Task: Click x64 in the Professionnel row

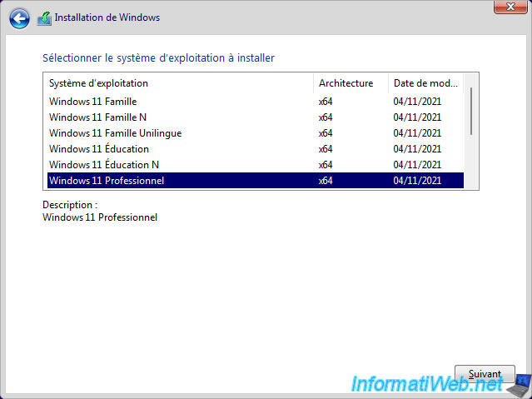Action: (x=326, y=181)
